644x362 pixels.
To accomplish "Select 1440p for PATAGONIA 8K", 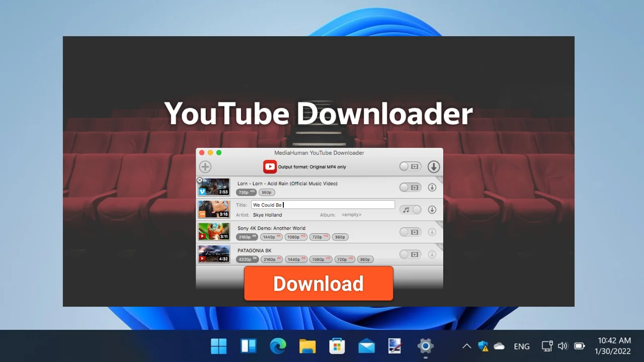I will click(x=296, y=259).
